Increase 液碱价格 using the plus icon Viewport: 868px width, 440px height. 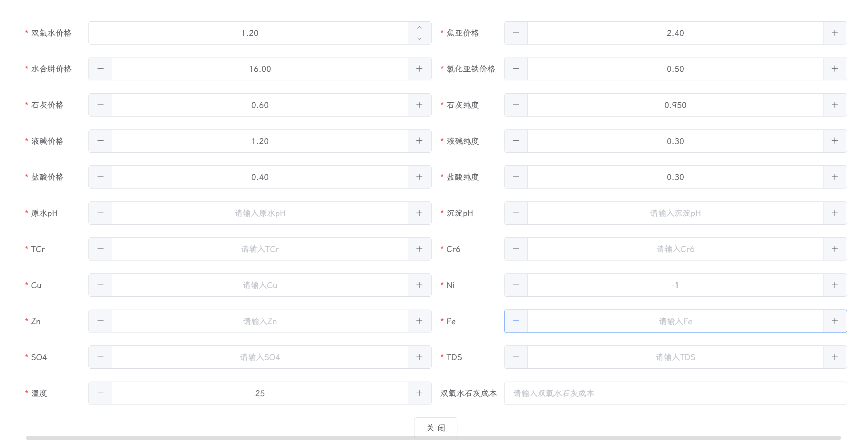(419, 141)
